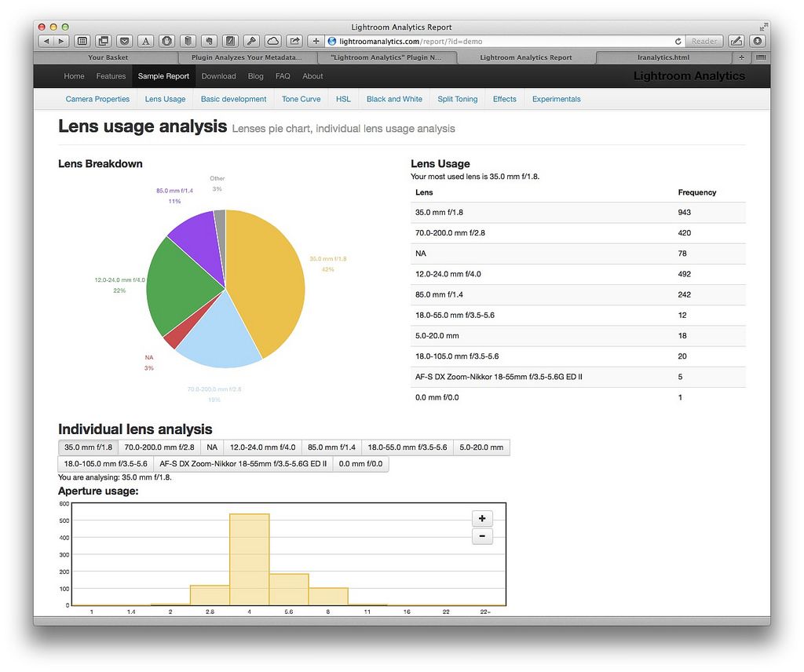Image resolution: width=804 pixels, height=672 pixels.
Task: Click the iCloud tabs cloud icon
Action: pos(272,41)
